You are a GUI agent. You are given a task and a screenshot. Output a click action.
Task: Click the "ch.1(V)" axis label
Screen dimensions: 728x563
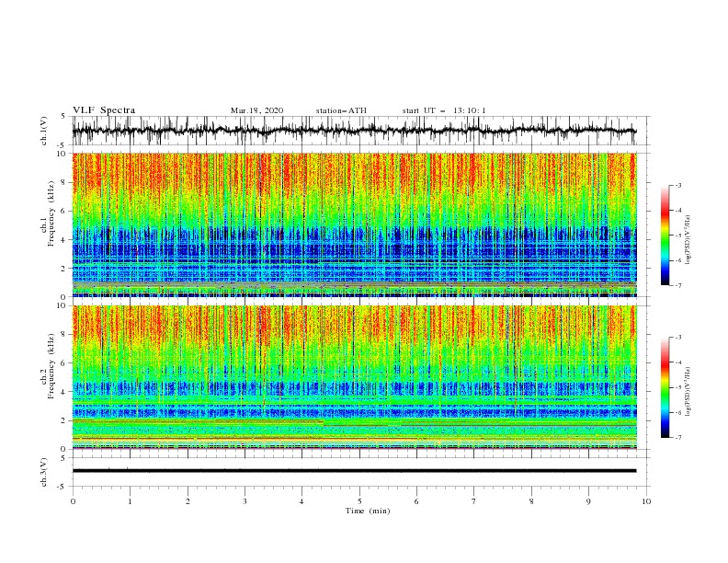coord(44,131)
